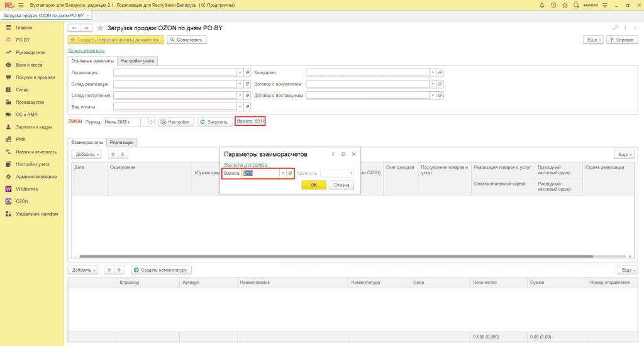Move row up in Взаиморасчеты table
Screen dimensions: 644x346
click(113, 155)
